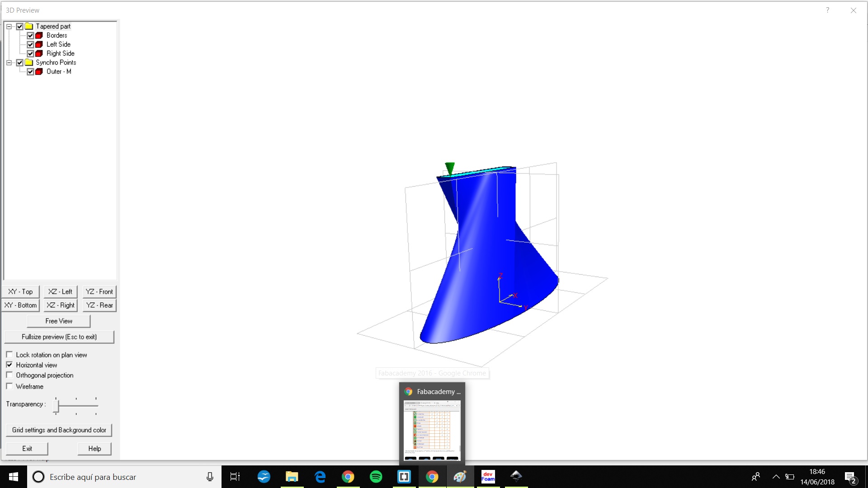The width and height of the screenshot is (868, 488).
Task: Collapse the Synchro Points tree node
Action: point(9,62)
